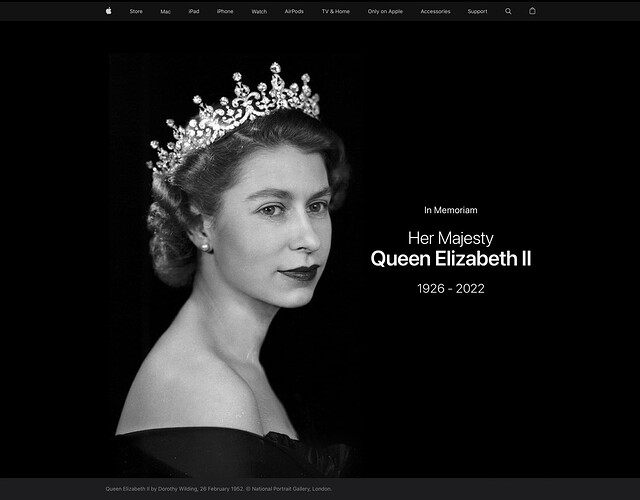
Task: Click the 'In Memoriam' text
Action: click(451, 210)
